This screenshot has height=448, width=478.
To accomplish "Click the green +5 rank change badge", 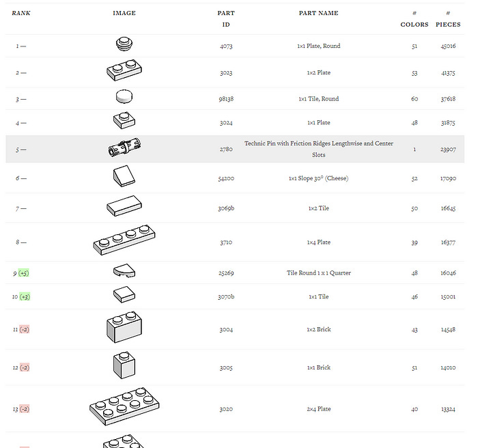I will [x=24, y=273].
